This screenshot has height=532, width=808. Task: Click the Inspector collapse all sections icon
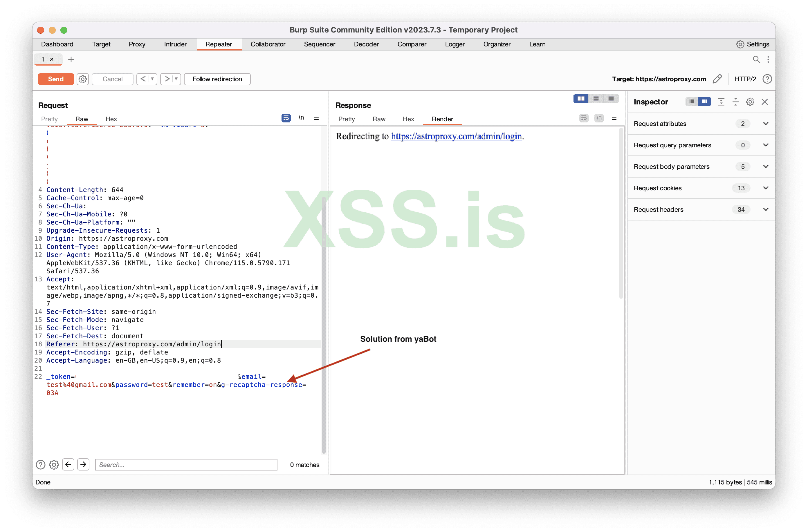(x=735, y=102)
